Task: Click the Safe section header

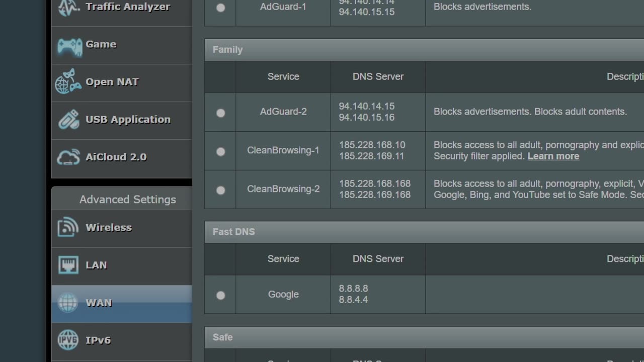Action: pyautogui.click(x=424, y=337)
